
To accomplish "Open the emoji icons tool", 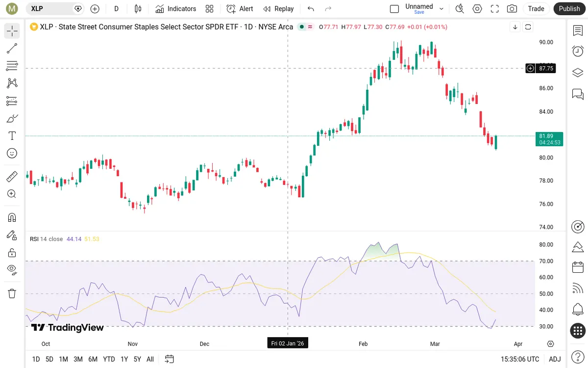I will (x=12, y=153).
